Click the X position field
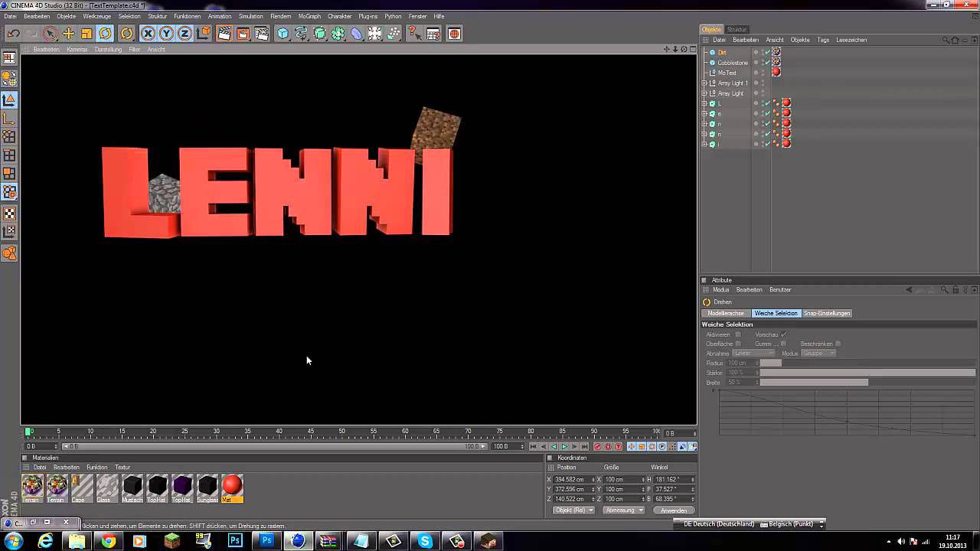The height and width of the screenshot is (551, 980). (575, 479)
